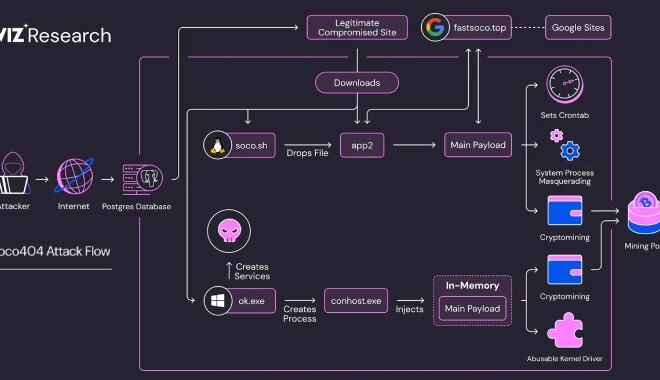Click the Legitimate Compromised Site box
Screen dimensions: 660x380
click(x=357, y=28)
